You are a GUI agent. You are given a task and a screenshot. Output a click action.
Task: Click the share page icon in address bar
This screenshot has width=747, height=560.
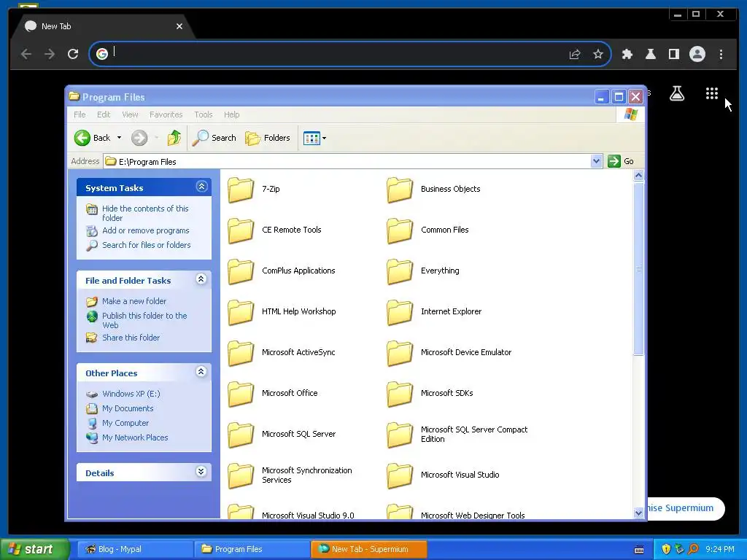[575, 54]
